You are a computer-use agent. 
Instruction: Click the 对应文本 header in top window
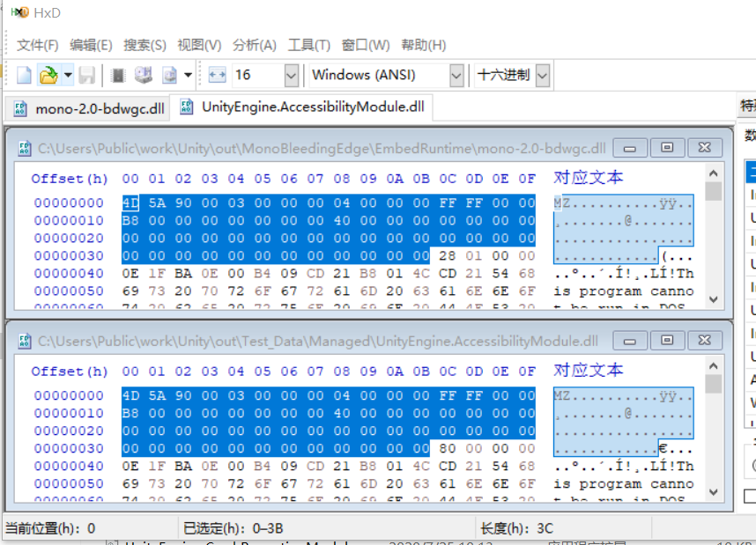(588, 178)
